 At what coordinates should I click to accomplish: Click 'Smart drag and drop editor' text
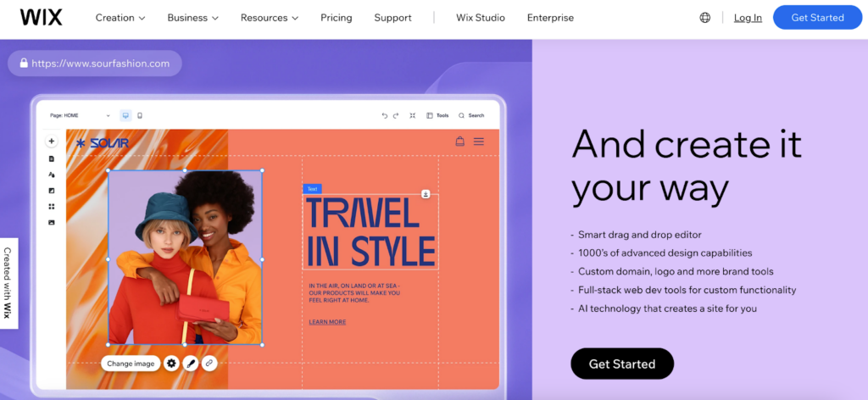pyautogui.click(x=639, y=235)
